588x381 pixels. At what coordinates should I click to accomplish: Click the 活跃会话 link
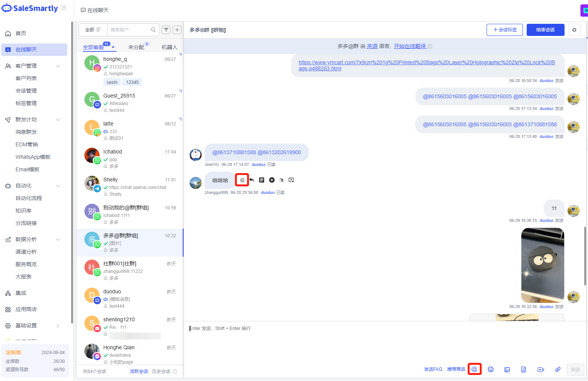click(x=139, y=372)
